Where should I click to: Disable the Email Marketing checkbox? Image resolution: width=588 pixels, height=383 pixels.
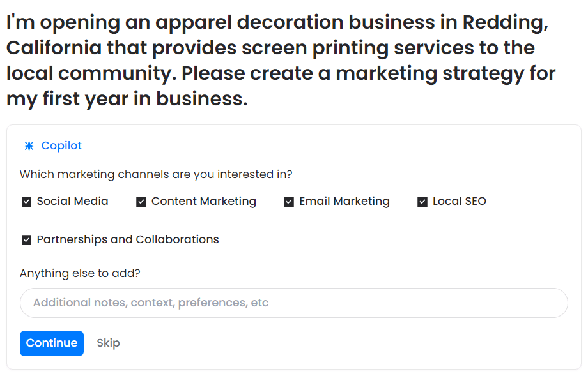[x=289, y=202]
